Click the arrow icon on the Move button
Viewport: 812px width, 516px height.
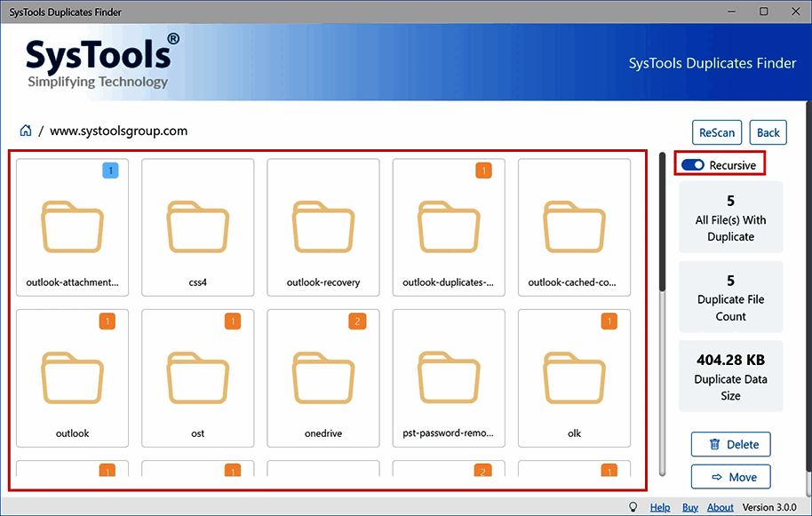tap(717, 476)
